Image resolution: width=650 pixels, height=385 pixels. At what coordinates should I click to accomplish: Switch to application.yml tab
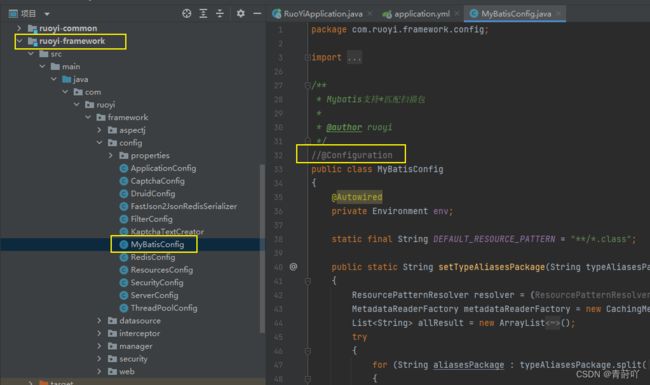(x=422, y=14)
